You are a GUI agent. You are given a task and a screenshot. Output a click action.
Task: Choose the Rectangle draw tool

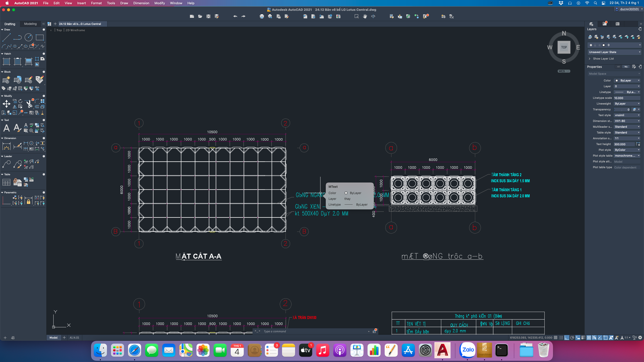click(39, 37)
